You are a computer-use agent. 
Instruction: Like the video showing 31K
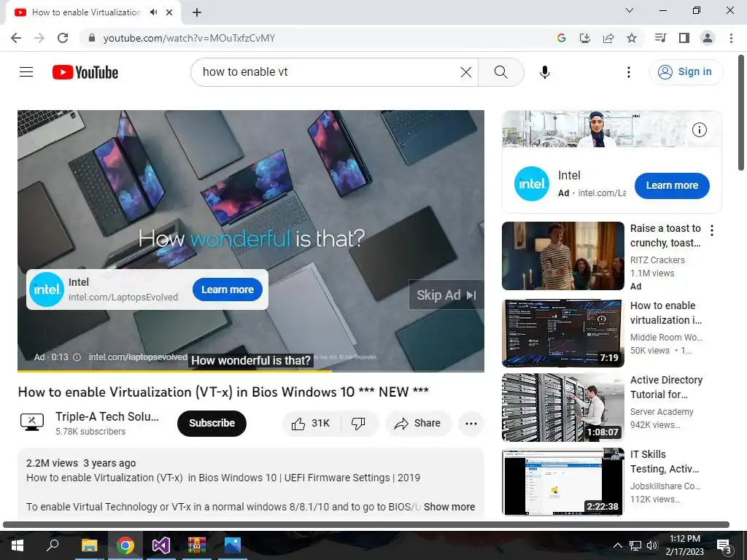click(311, 424)
